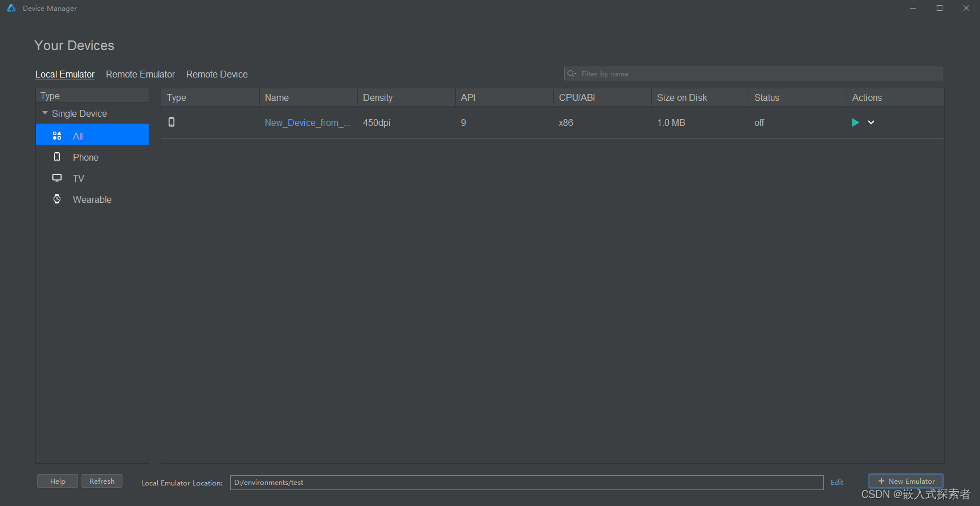Screen dimensions: 980x506
Task: Sort table by Size on Disk header
Action: (700, 97)
